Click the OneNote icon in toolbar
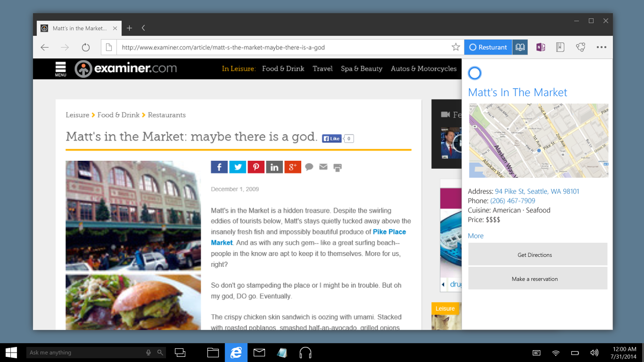 pos(540,47)
